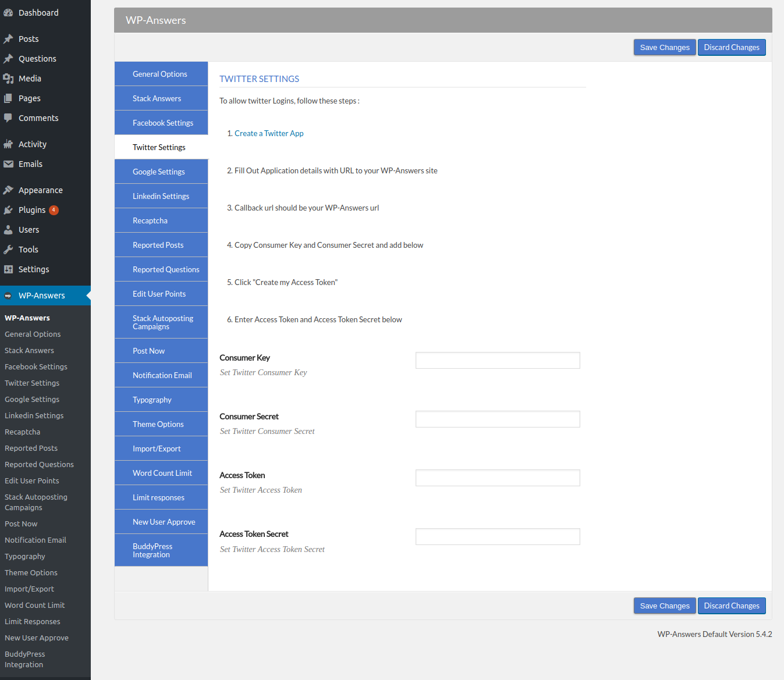The height and width of the screenshot is (680, 784).
Task: Switch to the Typography tab
Action: [x=161, y=400]
